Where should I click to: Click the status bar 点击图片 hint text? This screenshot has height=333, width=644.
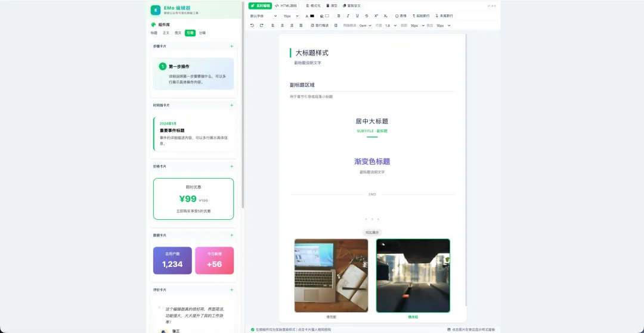470,329
